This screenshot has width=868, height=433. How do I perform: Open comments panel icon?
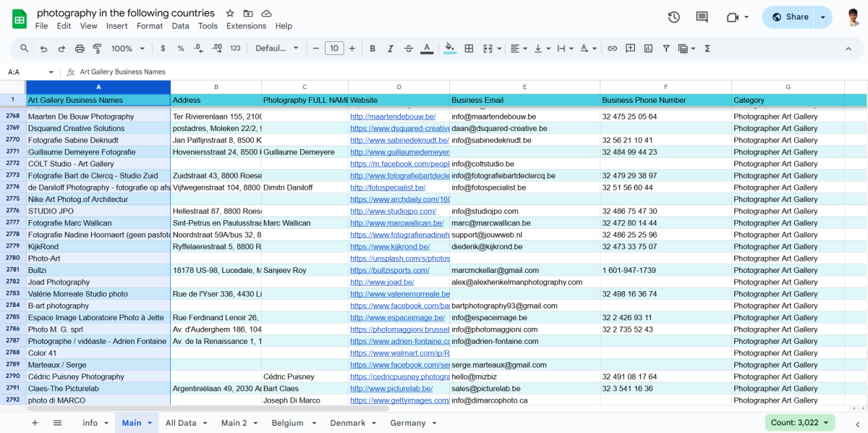point(702,17)
